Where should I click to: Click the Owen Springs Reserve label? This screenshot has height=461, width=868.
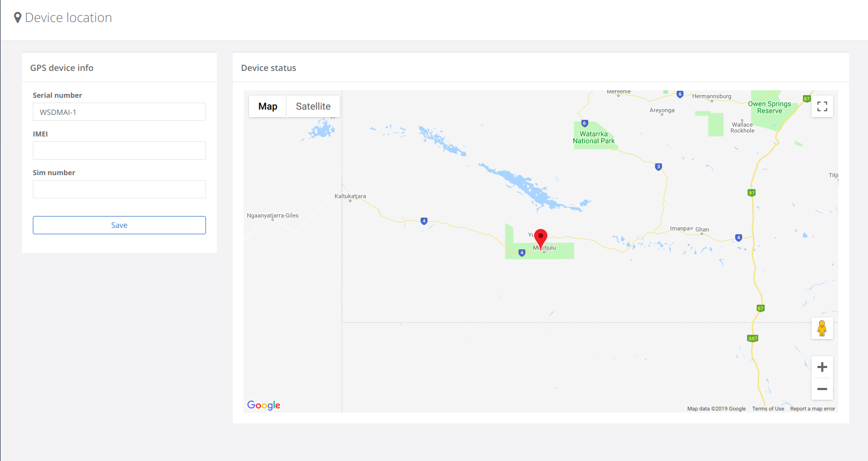tap(770, 107)
